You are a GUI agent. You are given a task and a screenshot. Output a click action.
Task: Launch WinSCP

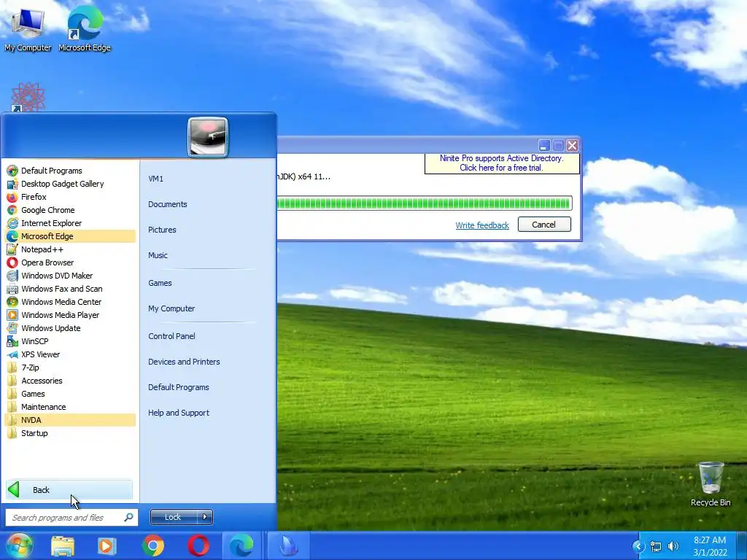coord(70,341)
